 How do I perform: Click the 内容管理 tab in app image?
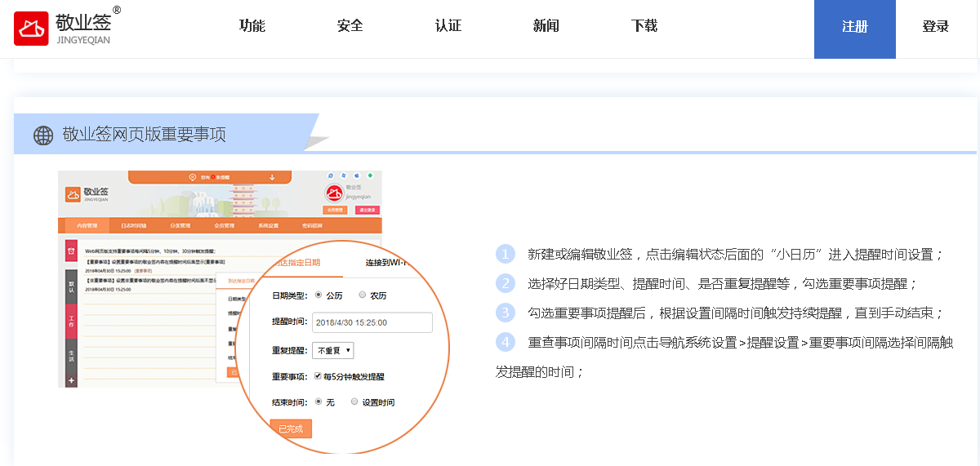coord(87,225)
